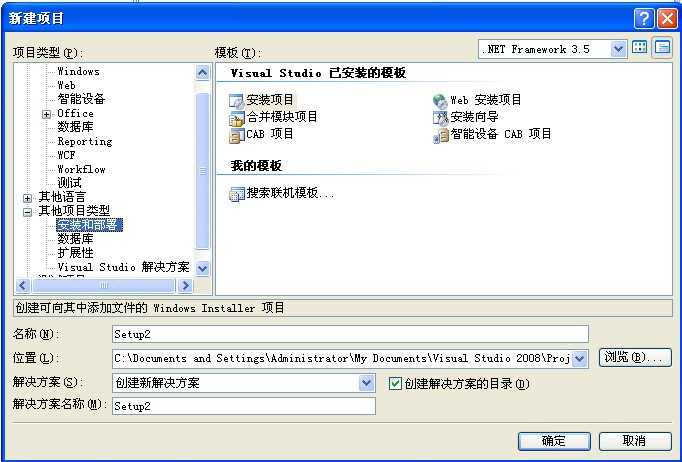Image resolution: width=682 pixels, height=462 pixels.
Task: Open 搜索联机模板 icon
Action: coord(237,194)
